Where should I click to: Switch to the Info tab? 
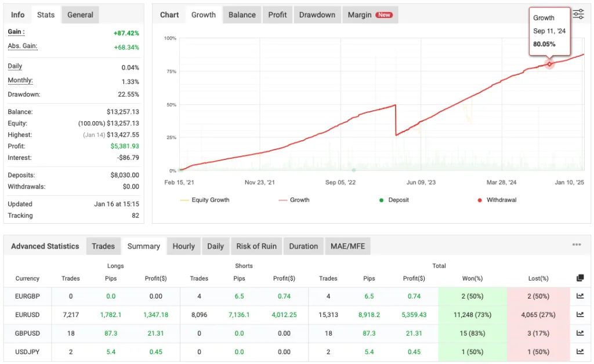[x=17, y=14]
